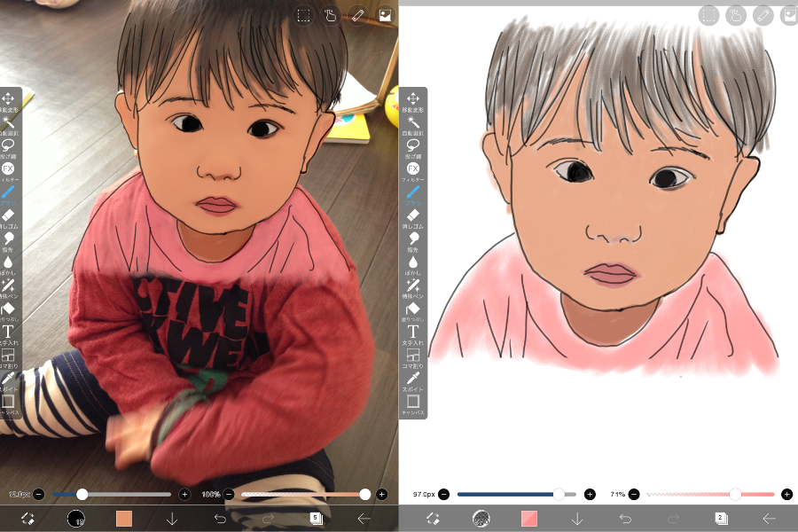
Task: Select the Fill bucket (塗りつぶし) tool
Action: [413, 310]
